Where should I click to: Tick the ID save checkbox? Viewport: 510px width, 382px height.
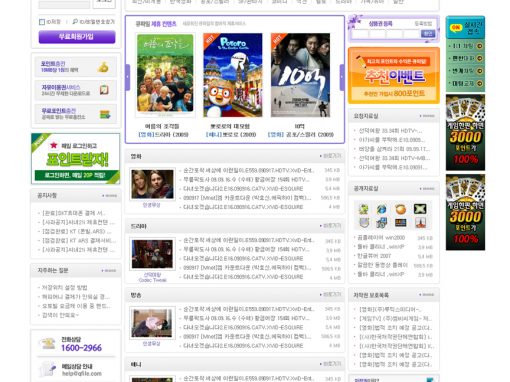coord(42,22)
